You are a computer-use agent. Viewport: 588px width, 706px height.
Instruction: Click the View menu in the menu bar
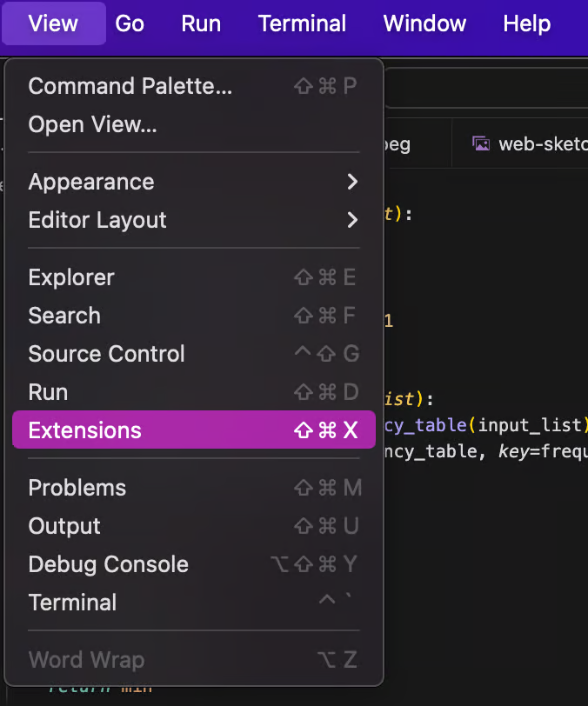pos(53,23)
